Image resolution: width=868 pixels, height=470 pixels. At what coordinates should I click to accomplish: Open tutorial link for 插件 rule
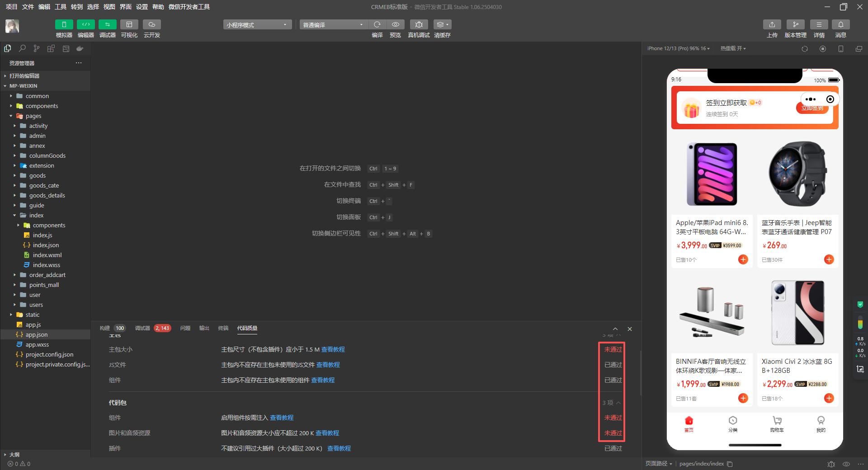coord(339,448)
